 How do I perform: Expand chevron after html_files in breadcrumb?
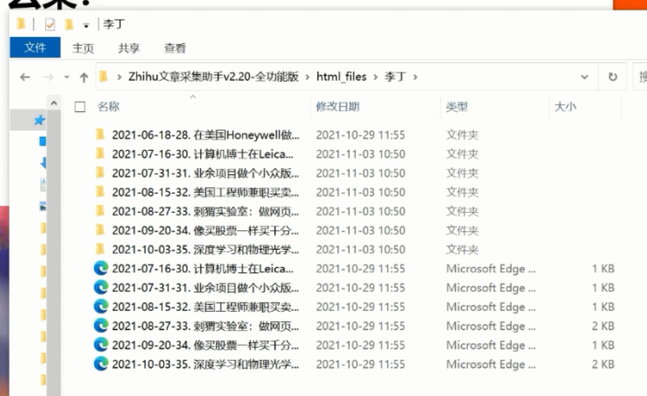(x=375, y=77)
